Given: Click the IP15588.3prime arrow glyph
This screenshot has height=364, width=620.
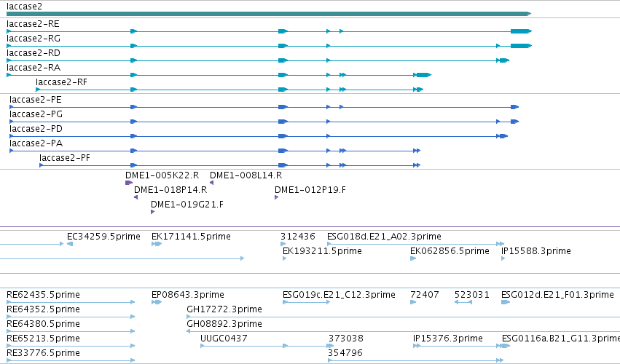Looking at the screenshot, I should click(503, 259).
